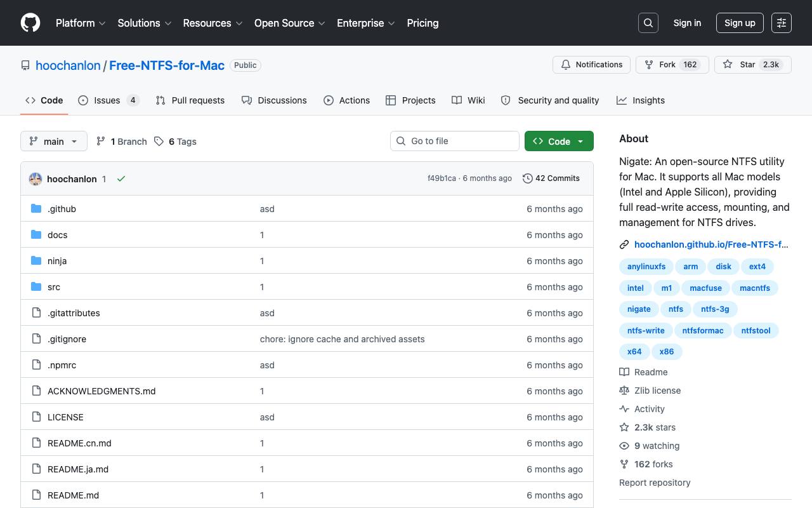Image resolution: width=812 pixels, height=508 pixels.
Task: Click the pulse icon beside Activity
Action: pyautogui.click(x=624, y=409)
